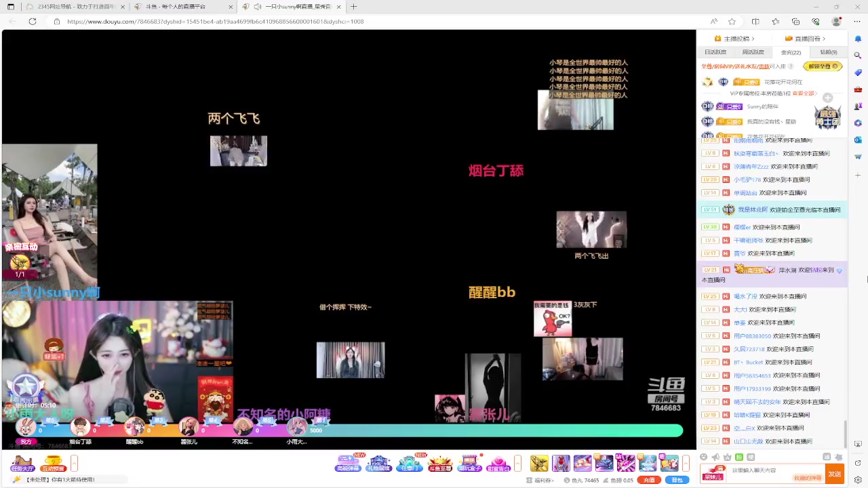The image size is (868, 488).
Task: Open the 甜蜜告白 confession icon
Action: (x=498, y=463)
